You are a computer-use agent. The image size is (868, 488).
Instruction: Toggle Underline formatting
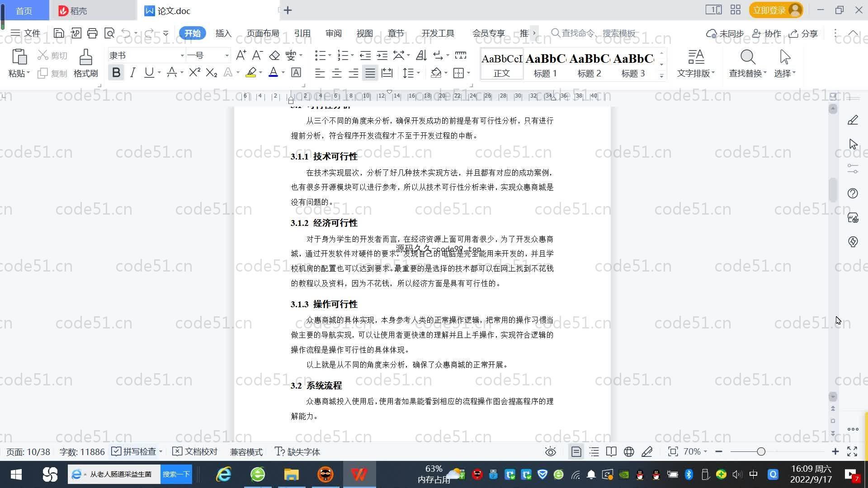point(149,72)
